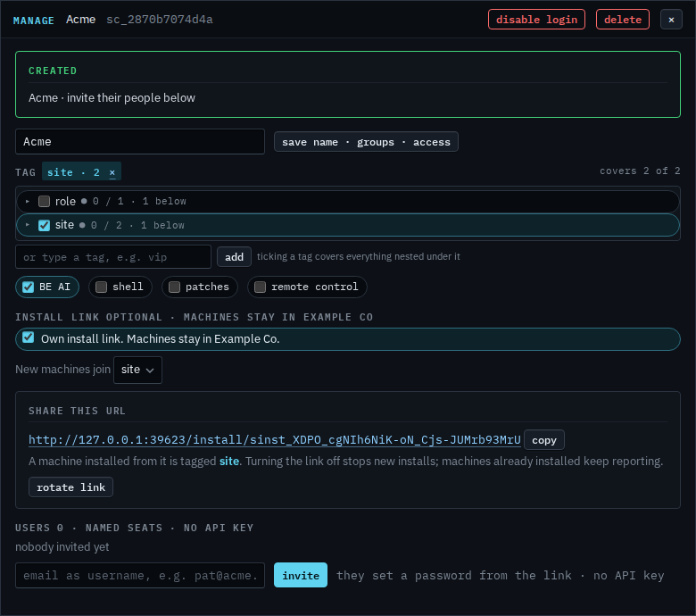Click the 'site · 2' tag chip label
Viewport: 696px width, 616px height.
(74, 172)
